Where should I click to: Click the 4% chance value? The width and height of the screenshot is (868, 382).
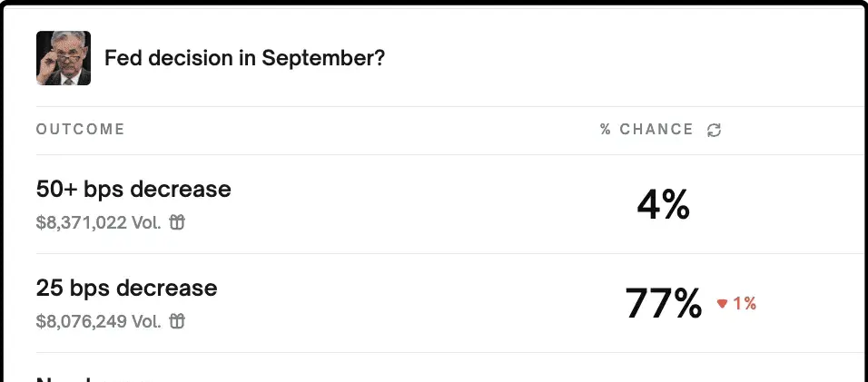(663, 205)
